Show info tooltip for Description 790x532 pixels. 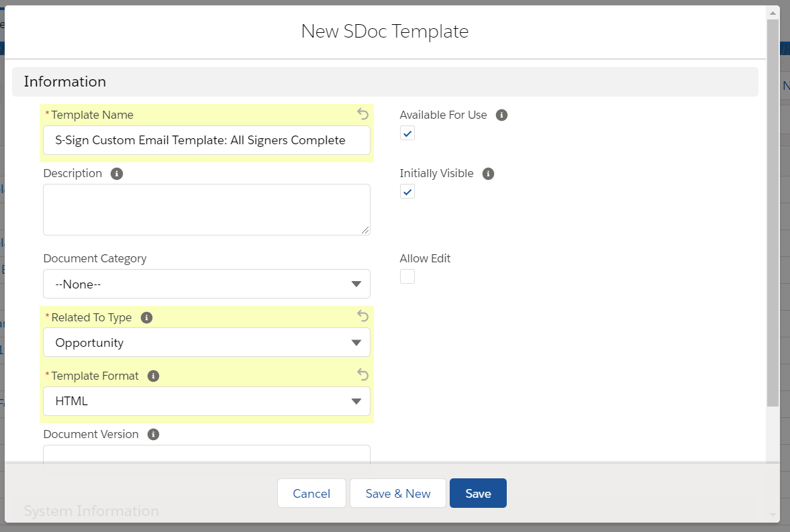(116, 173)
